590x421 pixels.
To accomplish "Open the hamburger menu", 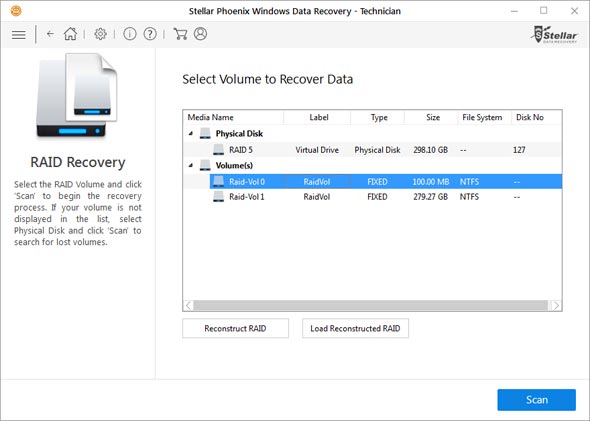I will click(x=18, y=35).
